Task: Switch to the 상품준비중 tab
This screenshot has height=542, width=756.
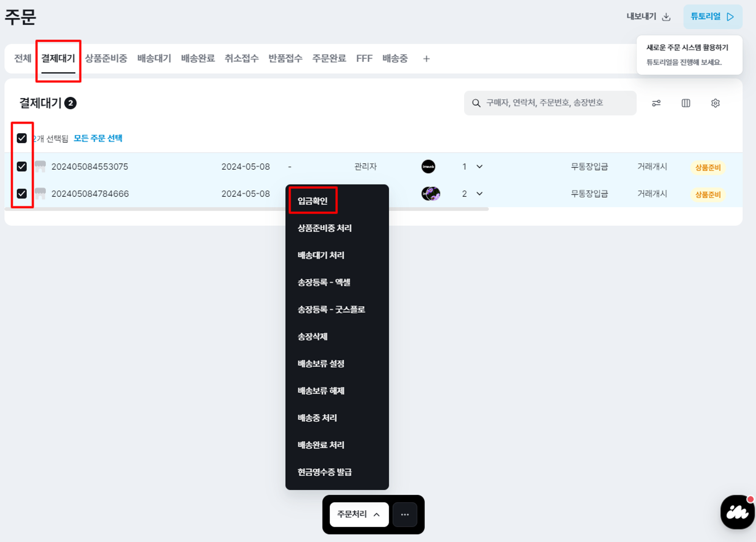Action: tap(106, 59)
